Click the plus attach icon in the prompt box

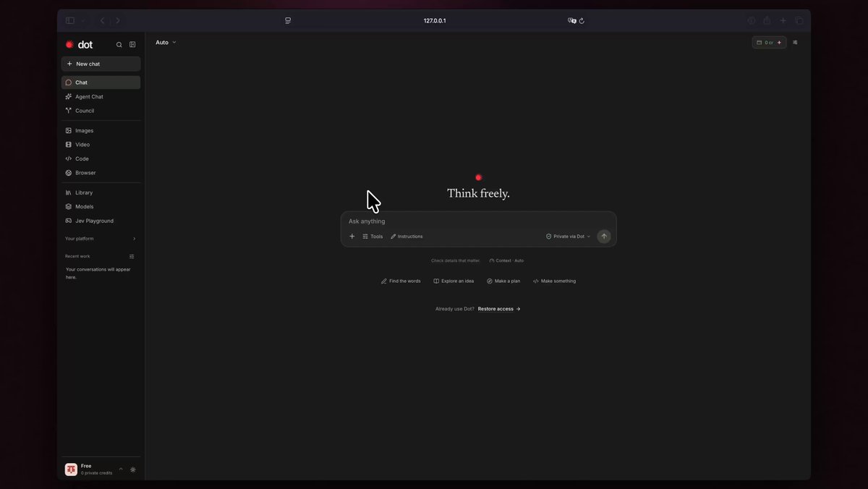point(352,237)
